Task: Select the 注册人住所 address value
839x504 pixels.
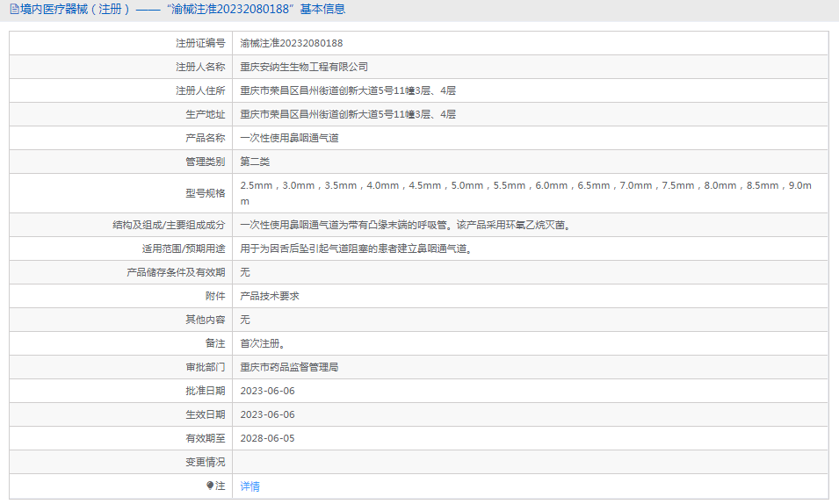Action: pyautogui.click(x=348, y=90)
